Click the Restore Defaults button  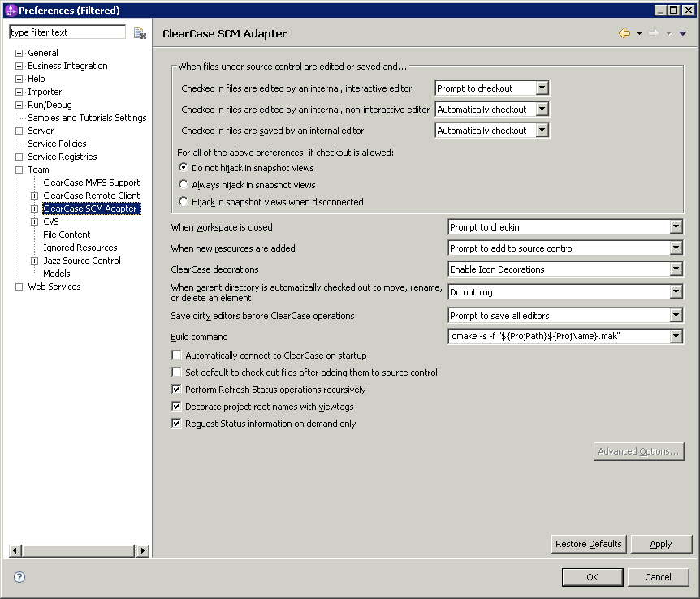[x=588, y=544]
